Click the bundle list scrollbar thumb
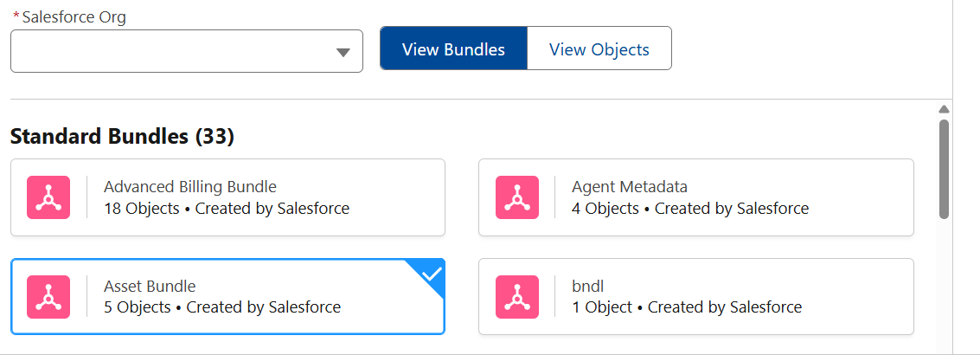980x355 pixels. (944, 169)
